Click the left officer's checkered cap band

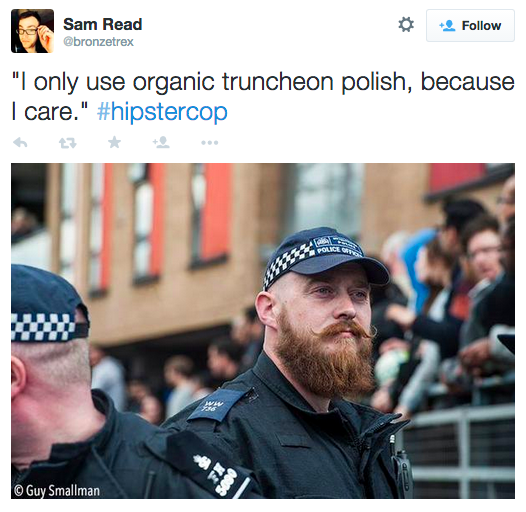click(45, 326)
